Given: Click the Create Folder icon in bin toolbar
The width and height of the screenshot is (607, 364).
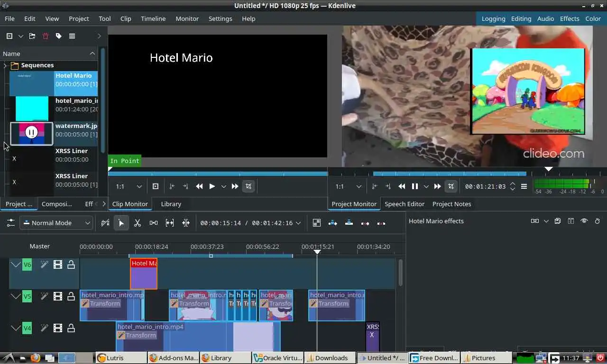Looking at the screenshot, I should [x=32, y=36].
